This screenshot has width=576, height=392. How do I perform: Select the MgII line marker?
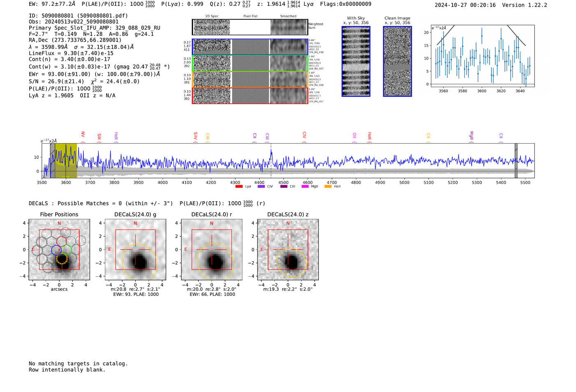pyautogui.click(x=471, y=137)
